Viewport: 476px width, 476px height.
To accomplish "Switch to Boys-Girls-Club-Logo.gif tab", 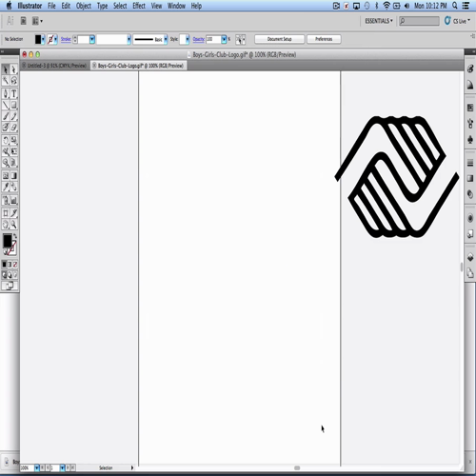I will tap(138, 66).
